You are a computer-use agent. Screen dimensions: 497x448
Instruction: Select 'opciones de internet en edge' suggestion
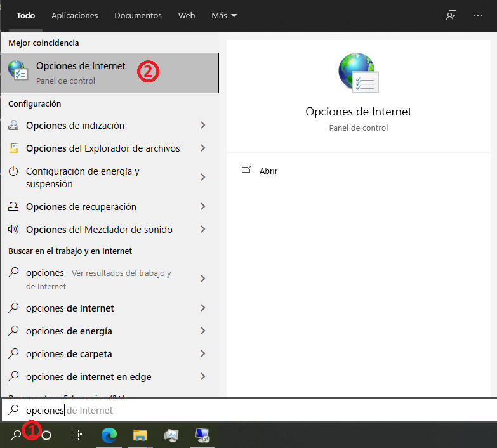110,376
